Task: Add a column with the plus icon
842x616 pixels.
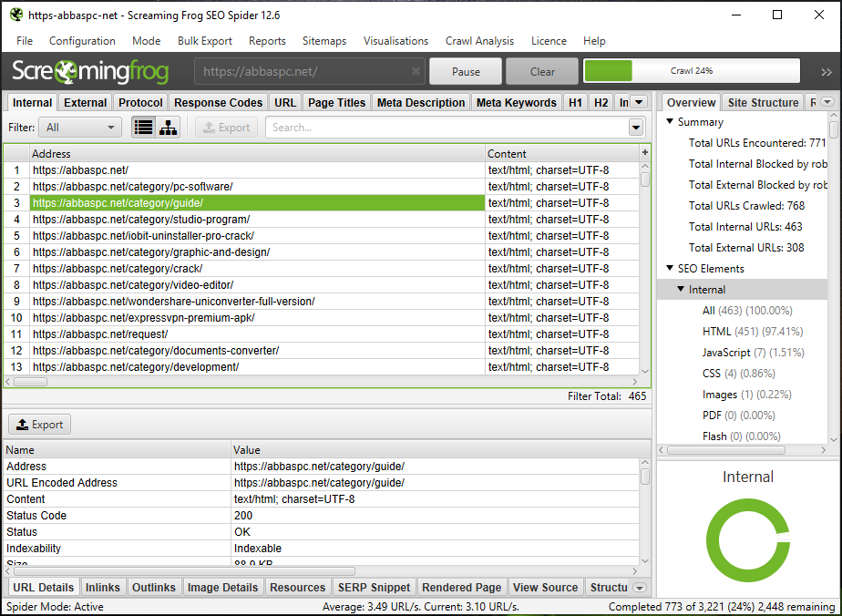Action: pyautogui.click(x=645, y=152)
